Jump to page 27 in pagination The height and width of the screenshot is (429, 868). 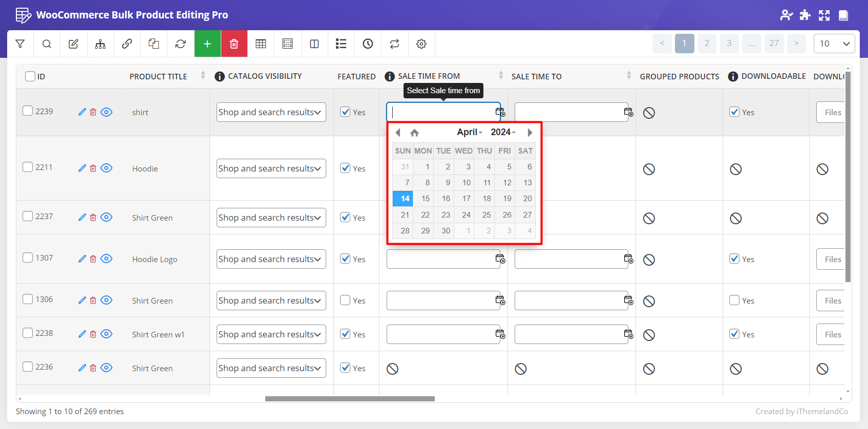774,44
